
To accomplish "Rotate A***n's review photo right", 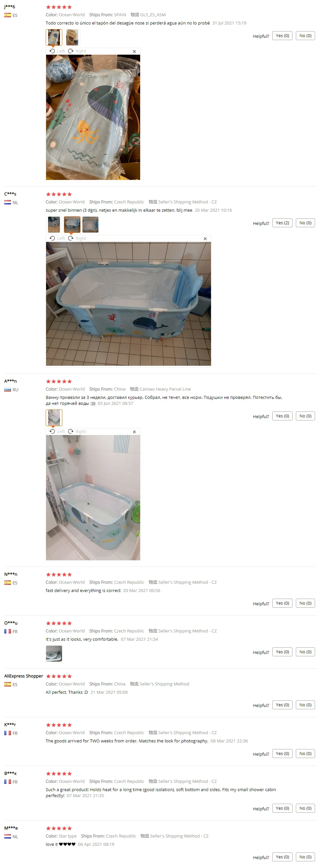I will pyautogui.click(x=77, y=432).
